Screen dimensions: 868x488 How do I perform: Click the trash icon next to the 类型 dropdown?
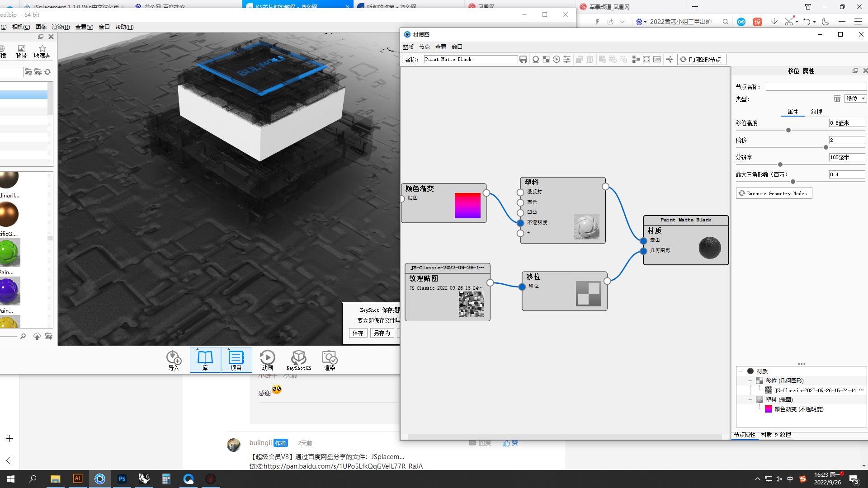coord(837,99)
